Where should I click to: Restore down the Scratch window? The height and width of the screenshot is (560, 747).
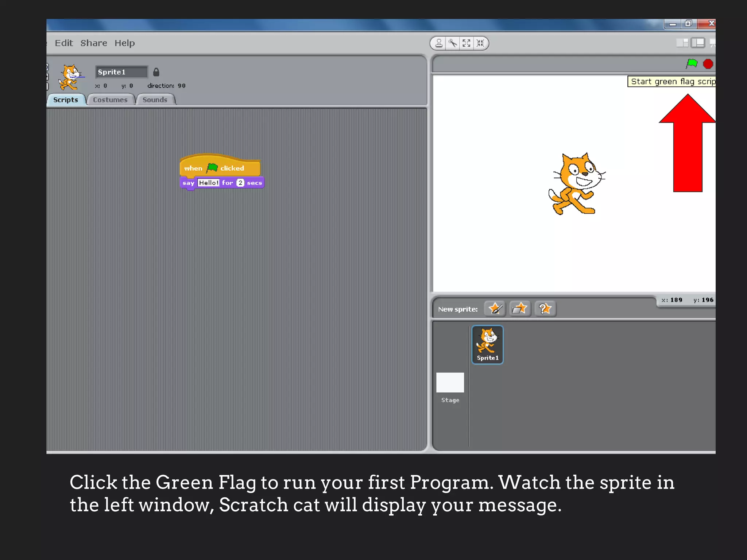[688, 24]
